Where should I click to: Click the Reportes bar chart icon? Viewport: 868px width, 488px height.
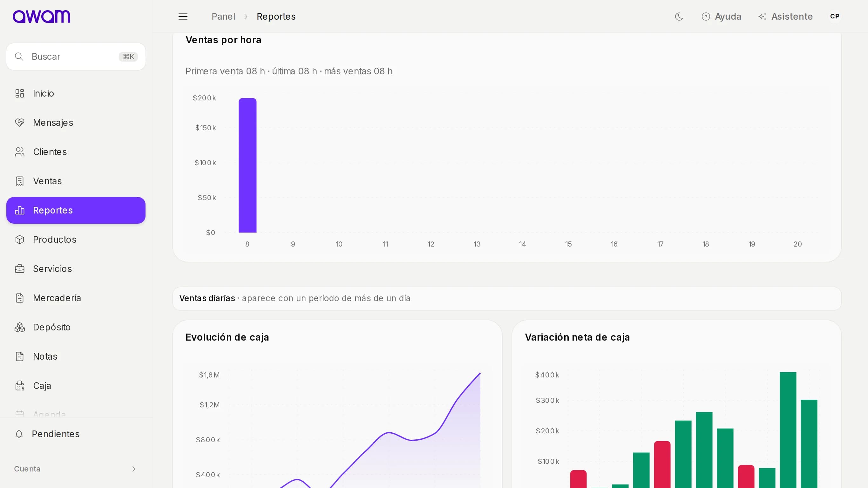pos(20,210)
